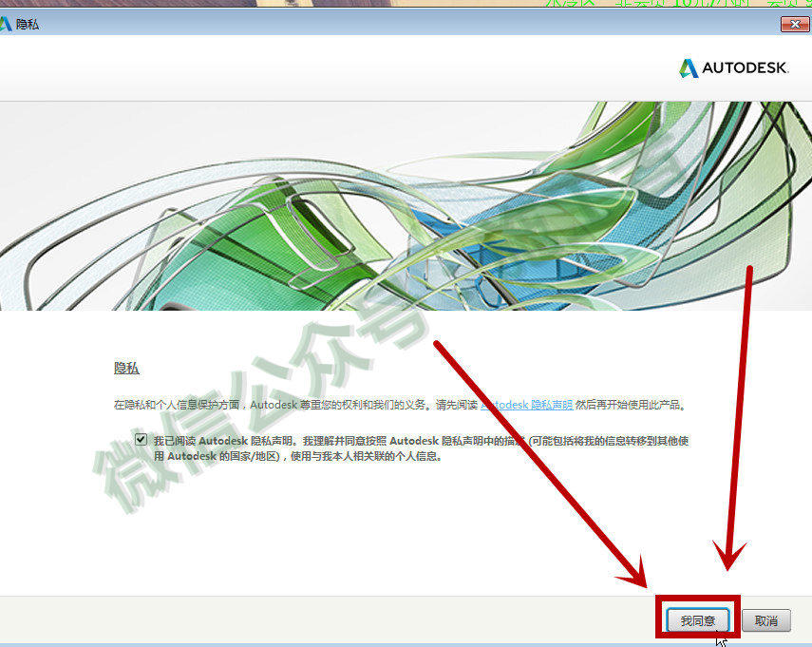The width and height of the screenshot is (812, 647).
Task: Uncheck the Autodesk privacy statement agreement checkbox
Action: (x=141, y=439)
